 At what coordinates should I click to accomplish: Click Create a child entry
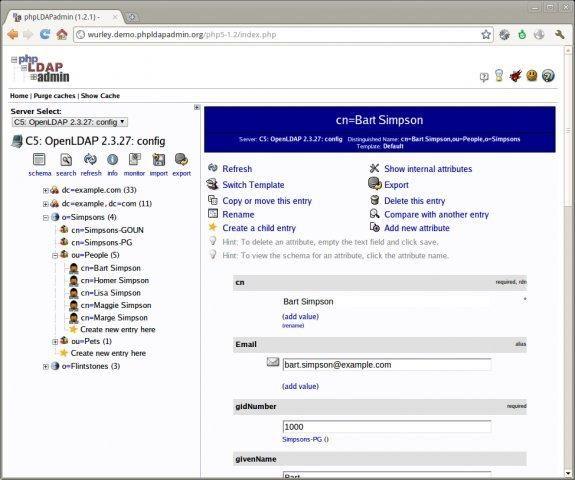click(x=259, y=228)
